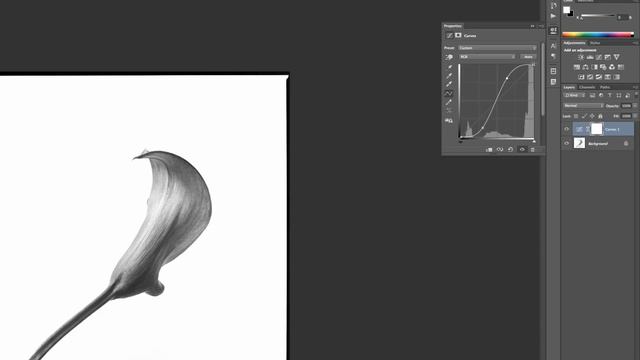Open the Actions panel icon
640x360 pixels.
point(553,16)
